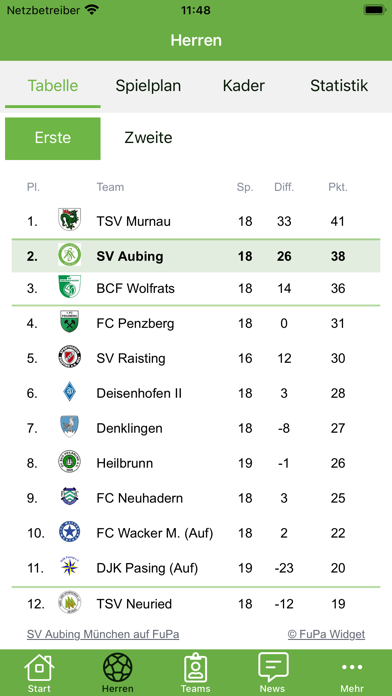Viewport: 392px width, 696px height.
Task: Tap the Deisenhofen II diamond logo
Action: pos(70,392)
